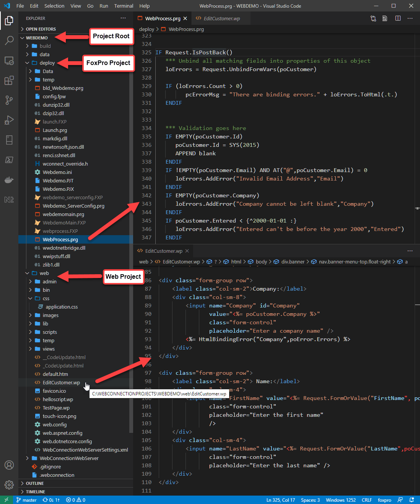Open the Extensions view
This screenshot has width=420, height=504.
9,80
